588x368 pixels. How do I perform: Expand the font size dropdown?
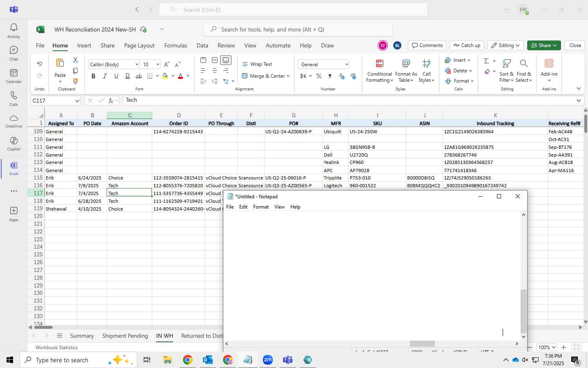click(x=158, y=65)
